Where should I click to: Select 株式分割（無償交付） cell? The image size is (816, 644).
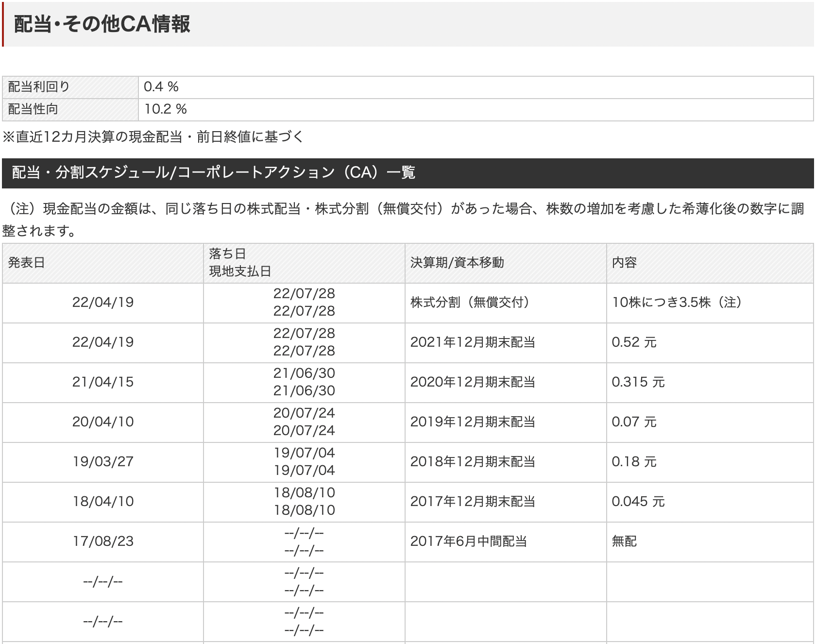(506, 303)
